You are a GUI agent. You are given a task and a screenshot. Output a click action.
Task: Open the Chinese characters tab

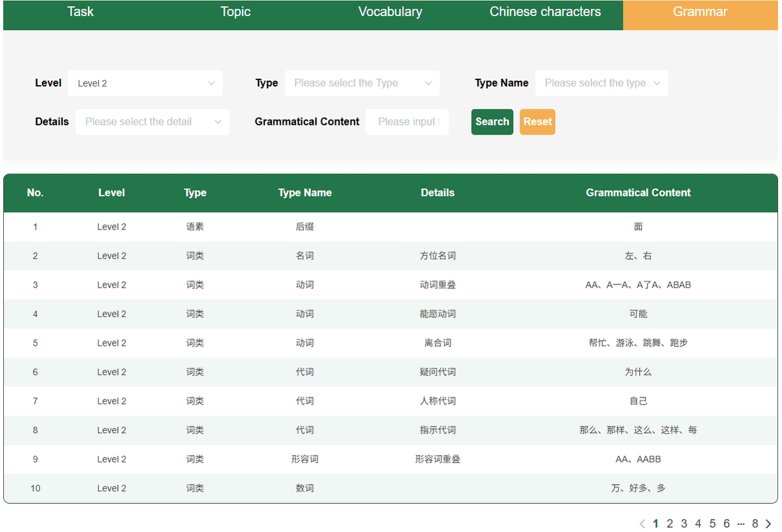point(545,12)
